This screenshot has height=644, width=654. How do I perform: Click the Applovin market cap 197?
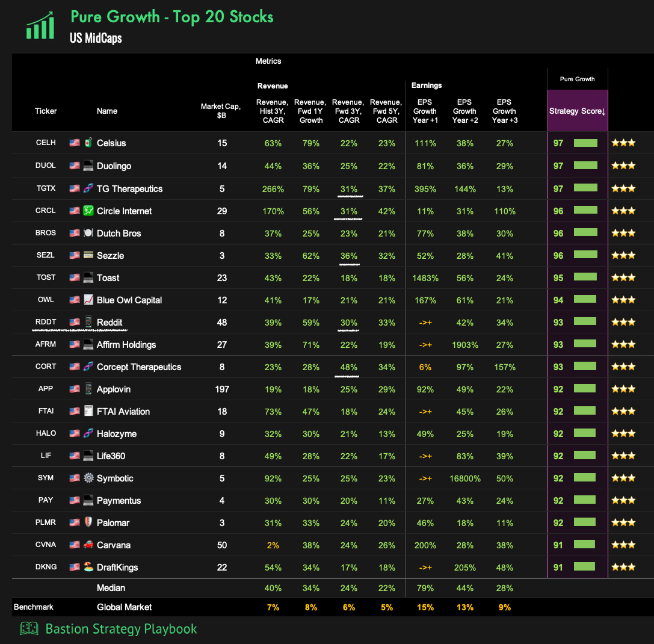click(x=222, y=389)
